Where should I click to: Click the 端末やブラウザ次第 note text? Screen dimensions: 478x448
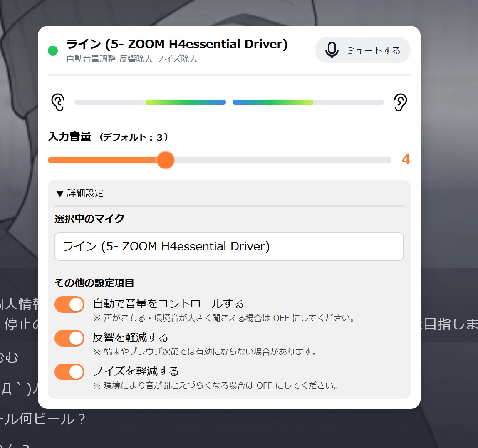point(205,351)
